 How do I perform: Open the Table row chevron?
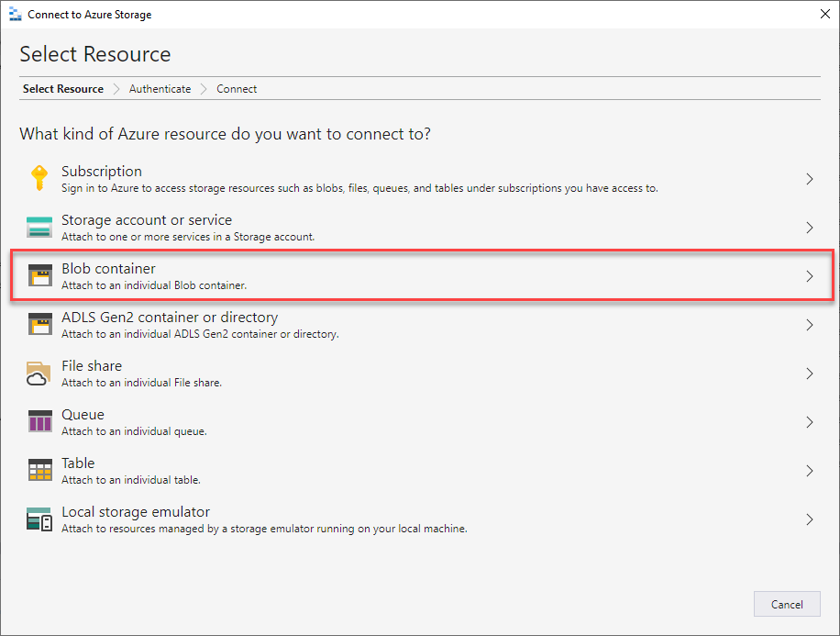[810, 471]
